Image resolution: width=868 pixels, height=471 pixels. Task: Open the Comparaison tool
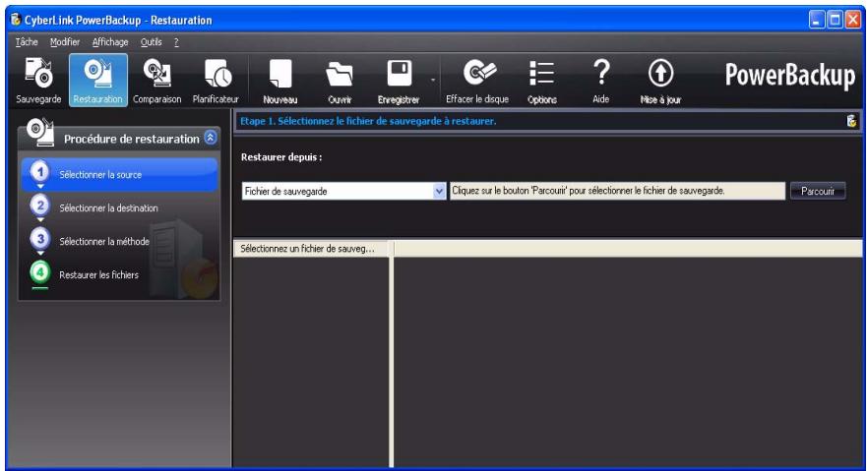point(157,81)
